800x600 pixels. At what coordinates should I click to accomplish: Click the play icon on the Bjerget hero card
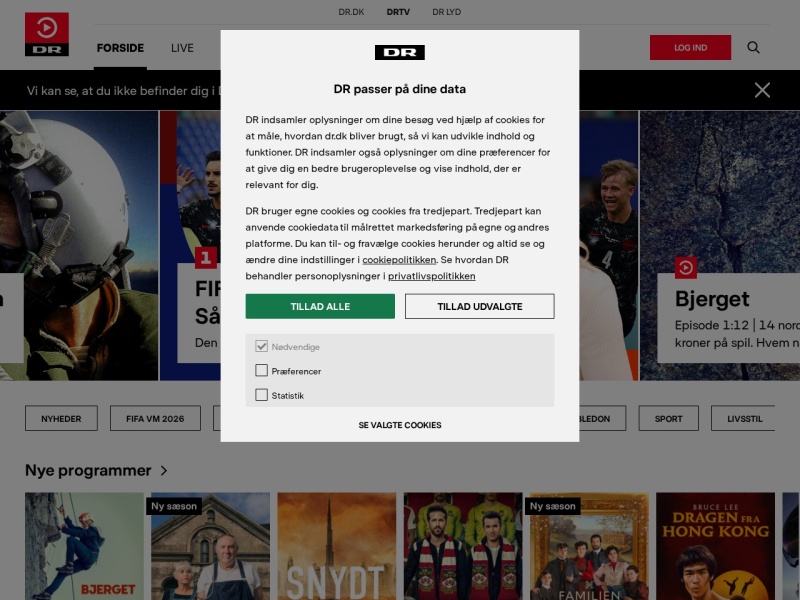(x=686, y=267)
